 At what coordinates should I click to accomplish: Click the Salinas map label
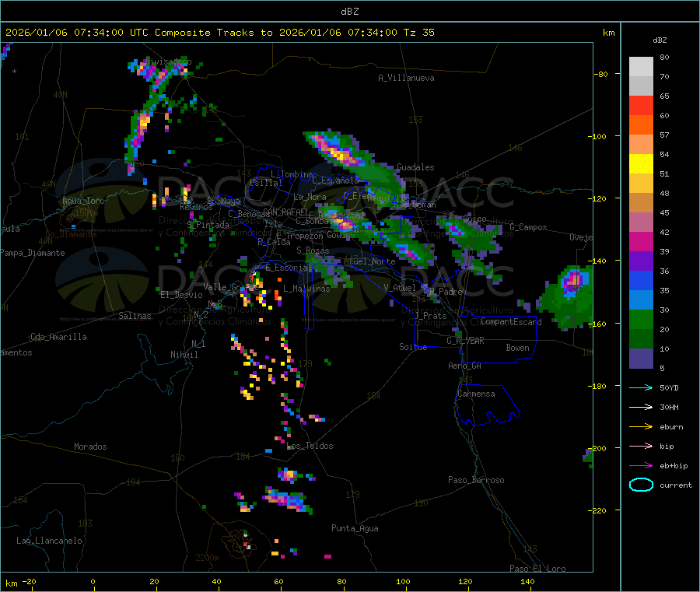point(135,316)
